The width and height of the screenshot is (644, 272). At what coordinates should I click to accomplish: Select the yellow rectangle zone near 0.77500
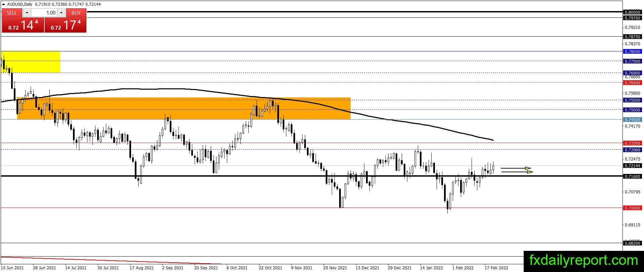click(31, 62)
